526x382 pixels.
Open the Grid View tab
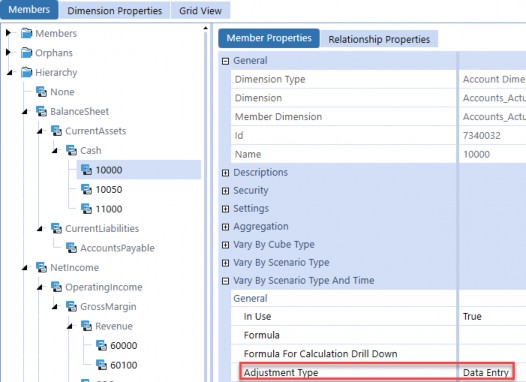point(200,11)
